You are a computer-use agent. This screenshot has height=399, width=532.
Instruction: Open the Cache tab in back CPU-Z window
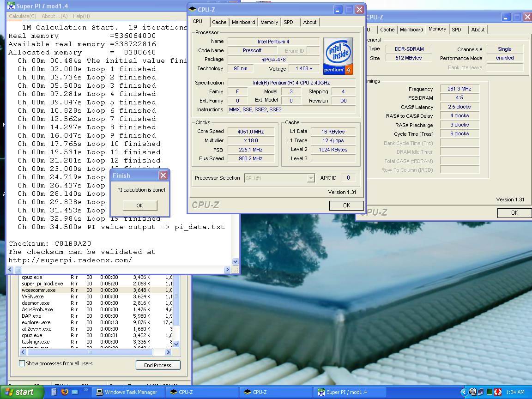(x=387, y=30)
